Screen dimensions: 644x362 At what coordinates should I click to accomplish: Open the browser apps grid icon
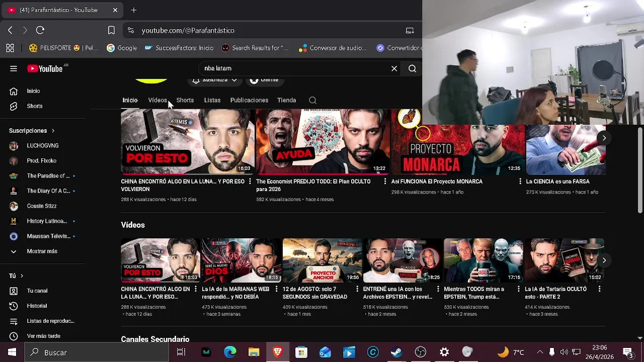coord(10,48)
